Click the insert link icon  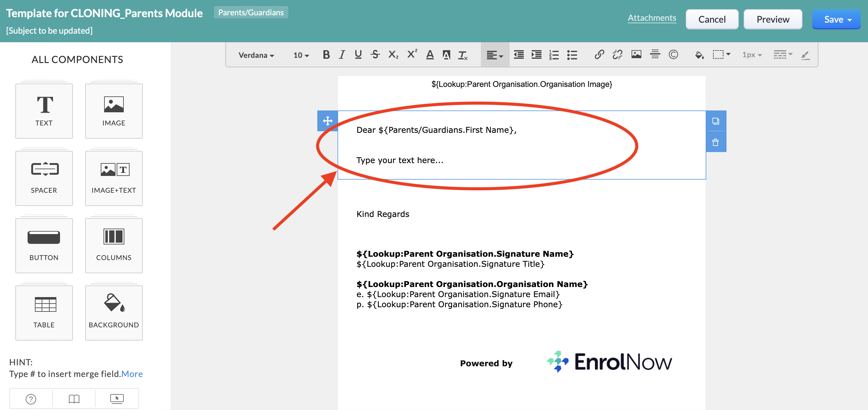[x=599, y=54]
